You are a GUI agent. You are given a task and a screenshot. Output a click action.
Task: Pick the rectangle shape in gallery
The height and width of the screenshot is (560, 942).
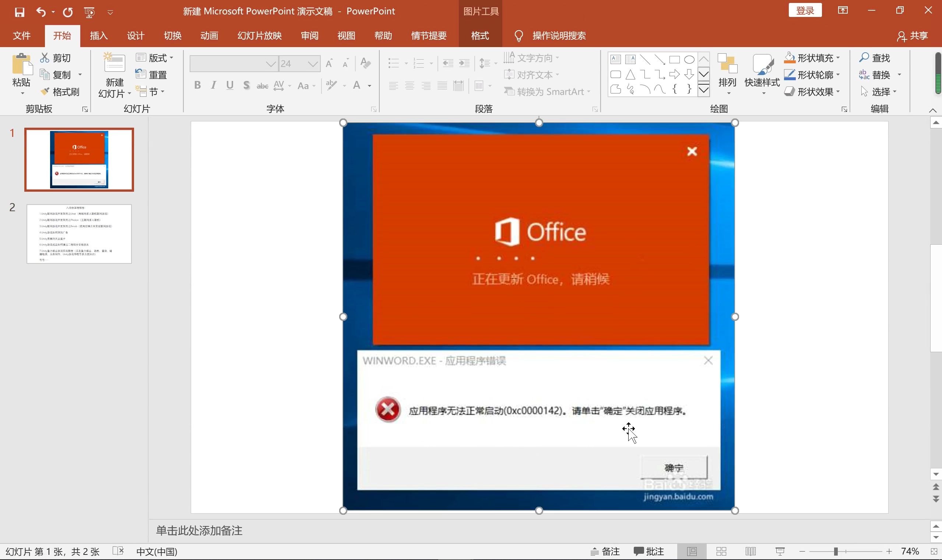[x=675, y=59]
